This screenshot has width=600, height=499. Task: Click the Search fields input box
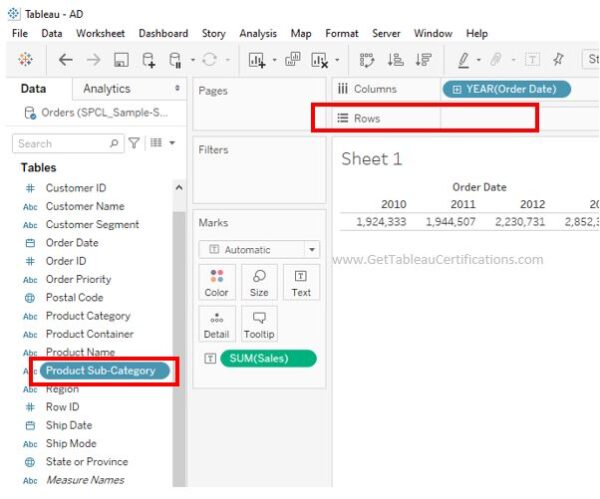68,144
